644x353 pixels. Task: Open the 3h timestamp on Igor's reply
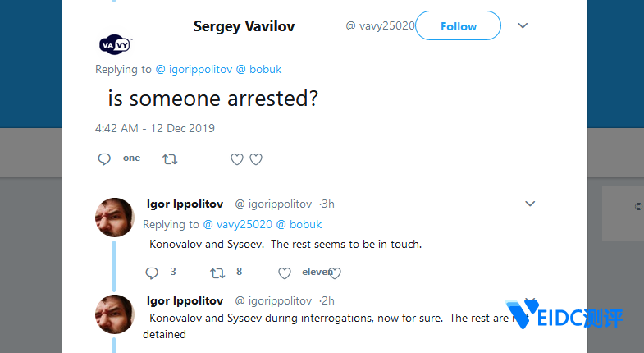click(x=328, y=204)
